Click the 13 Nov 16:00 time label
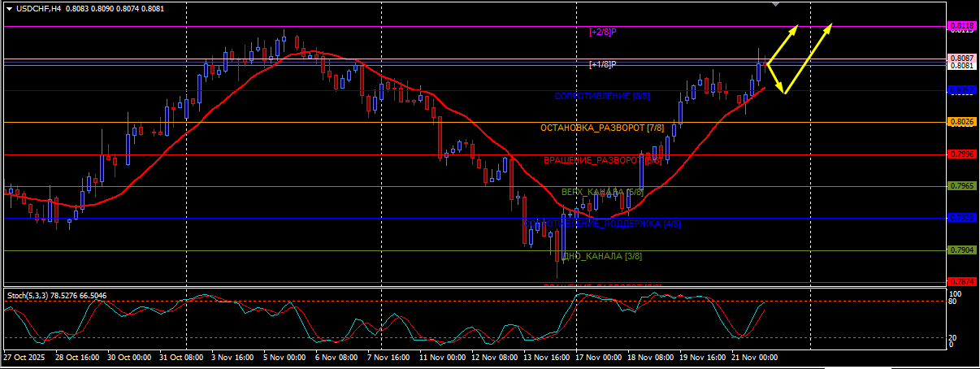Viewport: 980px width, 369px height. pos(548,357)
